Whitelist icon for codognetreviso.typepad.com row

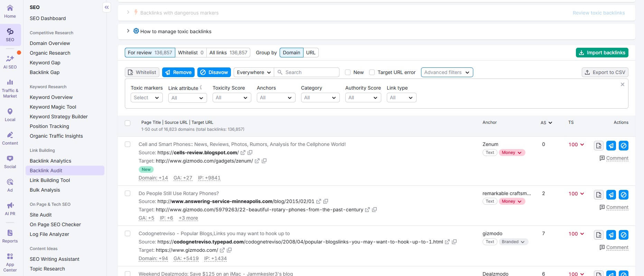(x=599, y=235)
